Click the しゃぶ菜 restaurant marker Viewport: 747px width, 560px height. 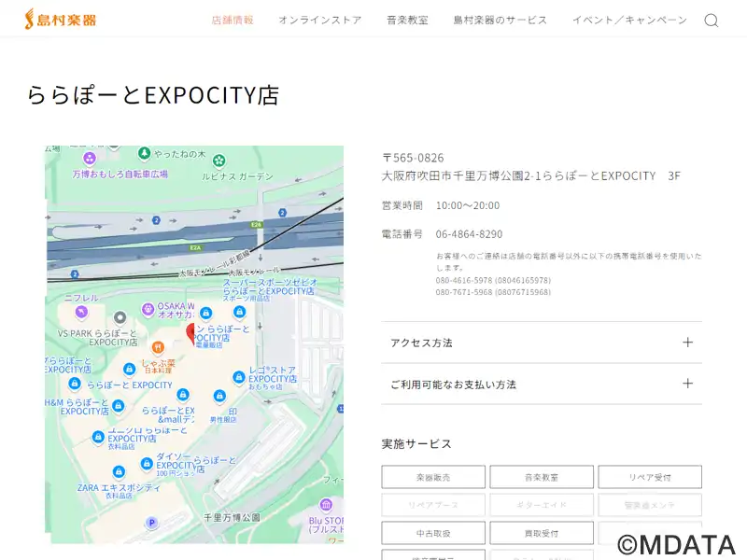[x=158, y=347]
